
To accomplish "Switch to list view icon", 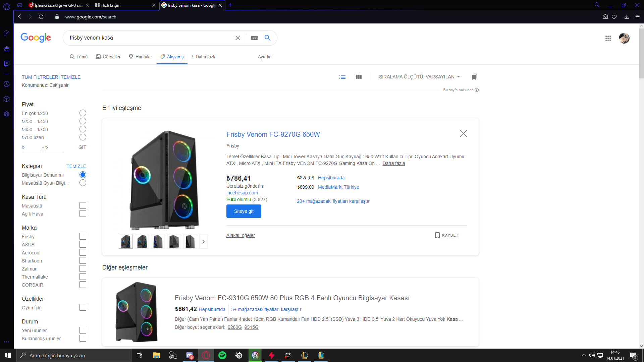I will [342, 77].
